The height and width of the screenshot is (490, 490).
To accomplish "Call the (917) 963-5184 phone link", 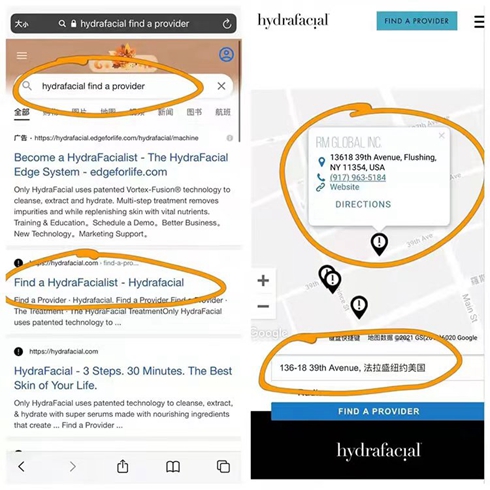I will click(358, 177).
